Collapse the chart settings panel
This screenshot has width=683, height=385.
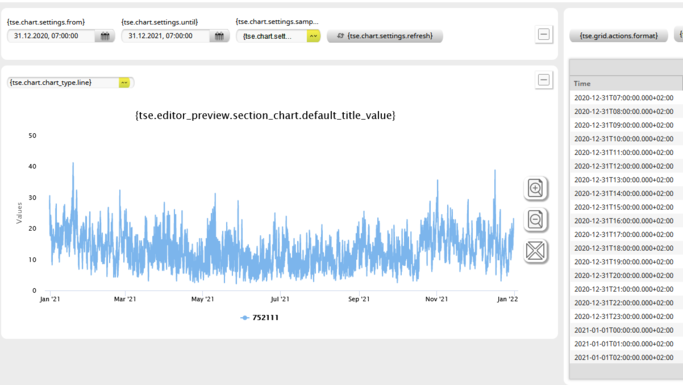(x=544, y=34)
